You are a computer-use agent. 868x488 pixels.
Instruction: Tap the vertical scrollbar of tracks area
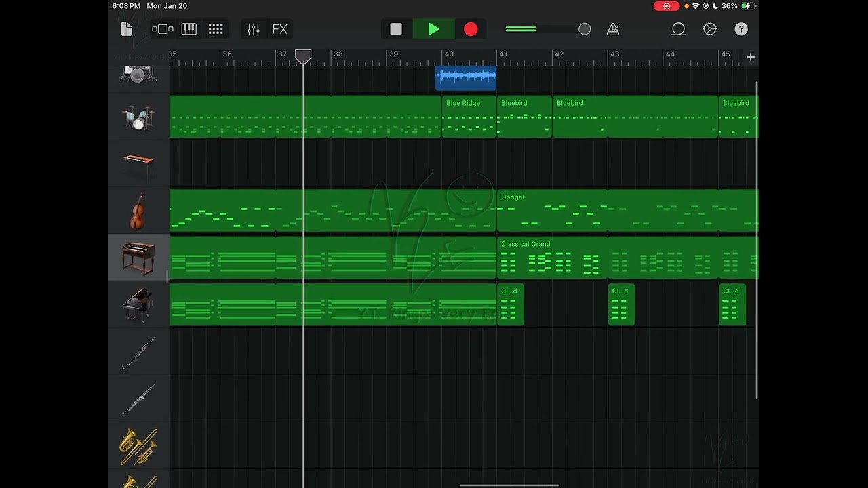[757, 240]
